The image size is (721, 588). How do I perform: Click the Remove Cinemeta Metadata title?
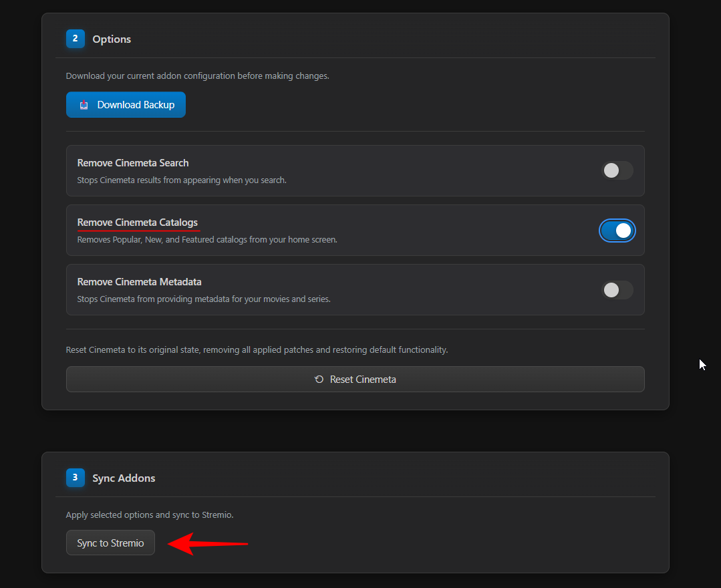[x=139, y=282]
